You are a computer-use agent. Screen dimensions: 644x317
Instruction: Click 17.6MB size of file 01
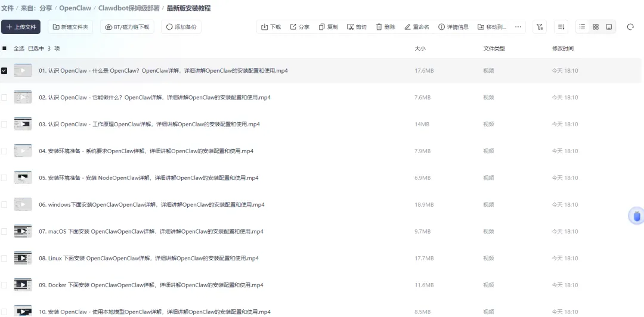coord(425,71)
